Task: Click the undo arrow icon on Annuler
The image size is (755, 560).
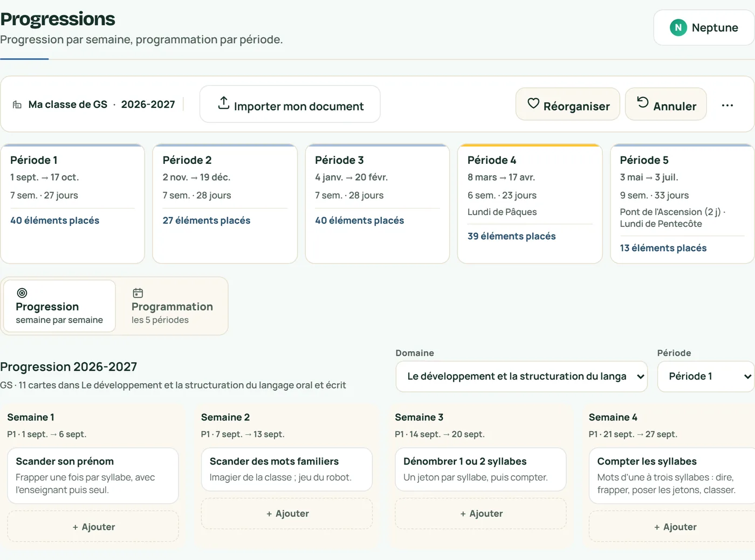Action: [x=643, y=102]
